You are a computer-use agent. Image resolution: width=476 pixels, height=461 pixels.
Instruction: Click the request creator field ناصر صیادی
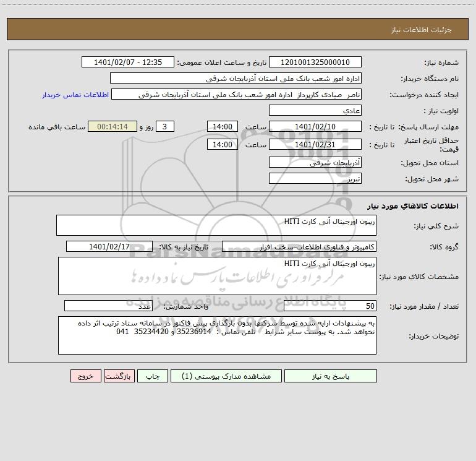click(x=237, y=95)
